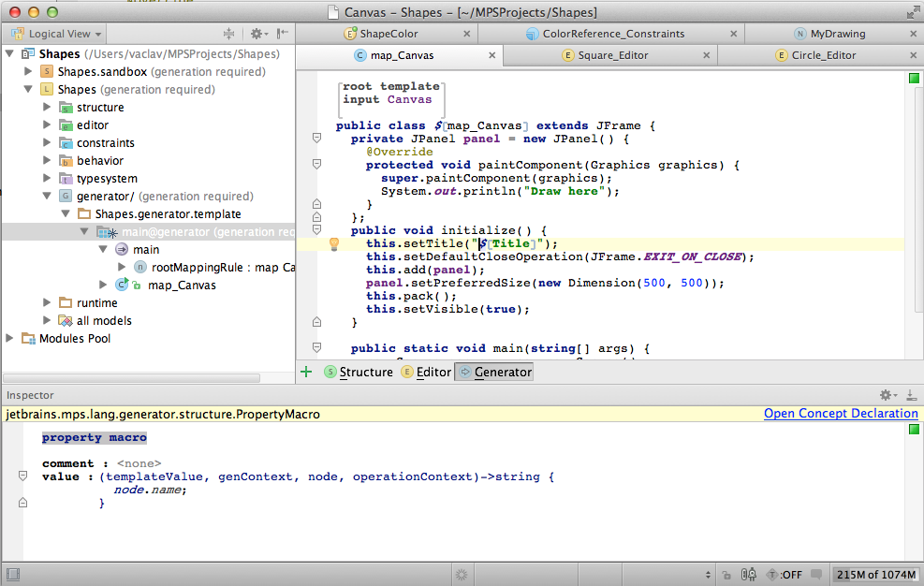924x586 pixels.
Task: Select map_Canvas in the project tree
Action: 182,286
